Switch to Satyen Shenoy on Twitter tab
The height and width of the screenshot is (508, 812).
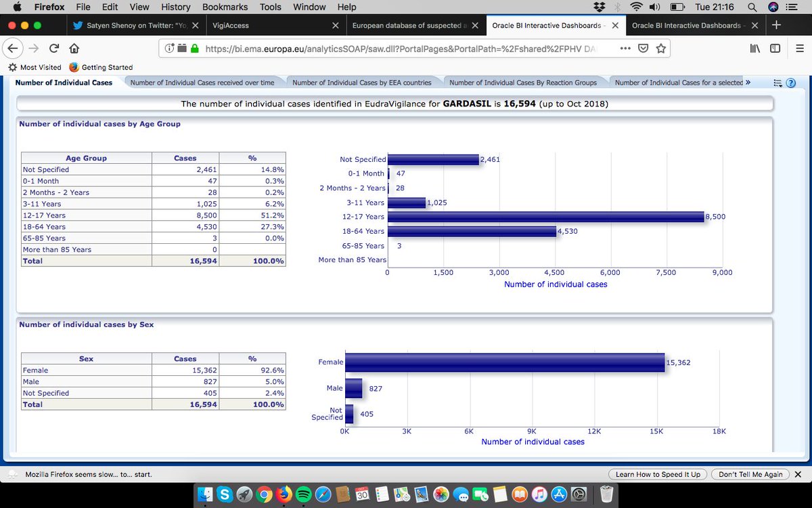(135, 25)
